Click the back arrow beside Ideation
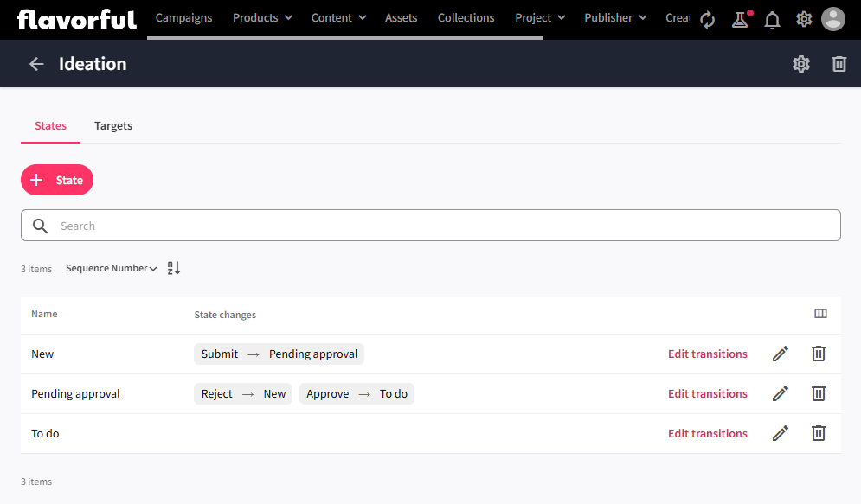 coord(36,64)
